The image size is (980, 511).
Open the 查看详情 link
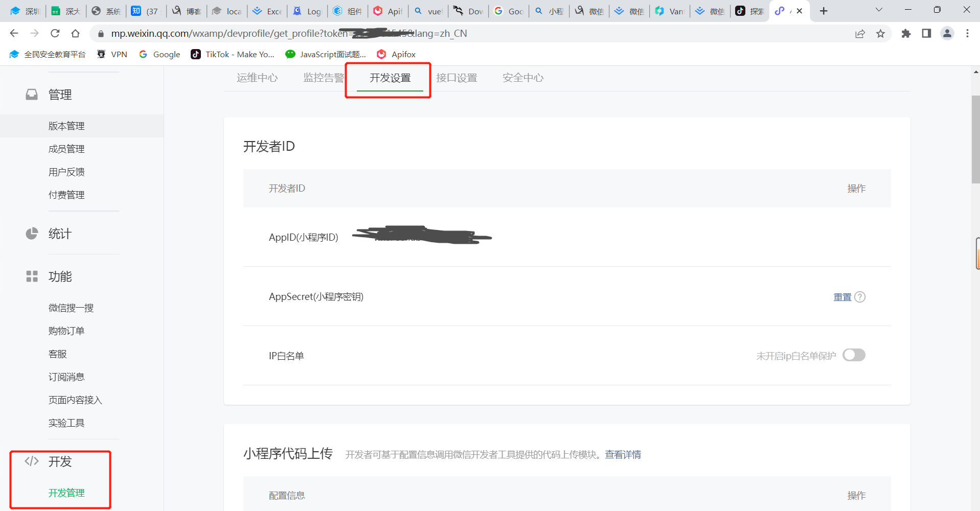[623, 454]
